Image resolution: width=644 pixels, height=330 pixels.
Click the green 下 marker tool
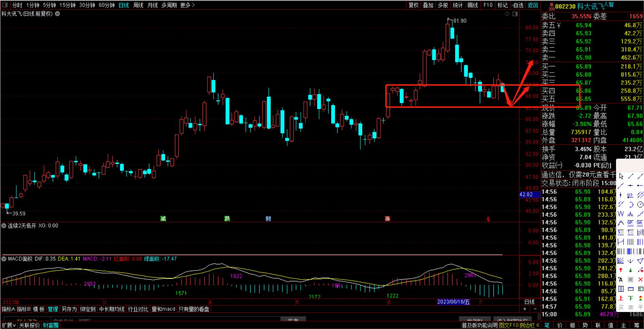(630, 298)
